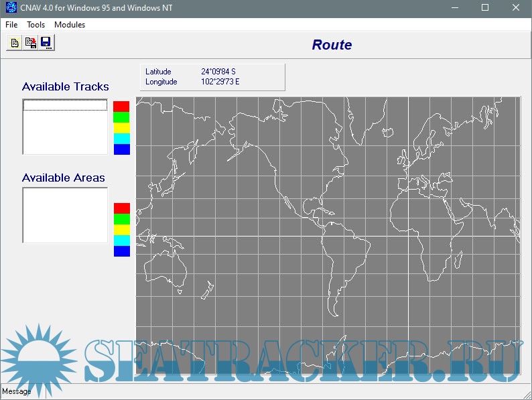This screenshot has width=532, height=400.
Task: Open the File menu
Action: click(11, 25)
